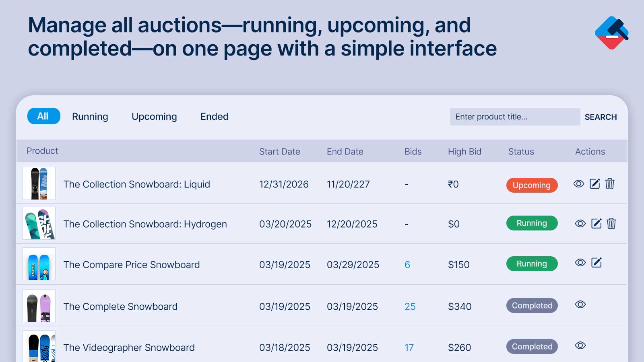The width and height of the screenshot is (644, 362).
Task: View the Videographer Snowboard auction details
Action: point(580,346)
